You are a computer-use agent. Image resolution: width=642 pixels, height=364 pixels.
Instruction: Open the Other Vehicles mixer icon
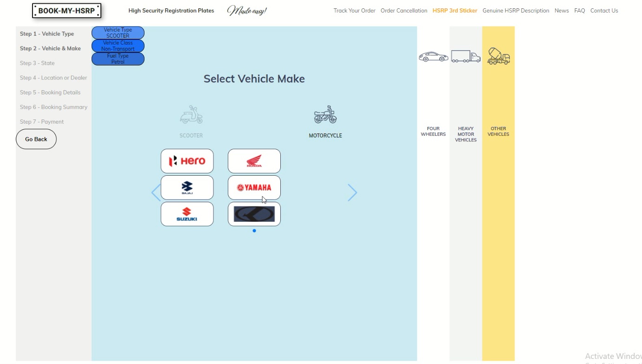(498, 56)
